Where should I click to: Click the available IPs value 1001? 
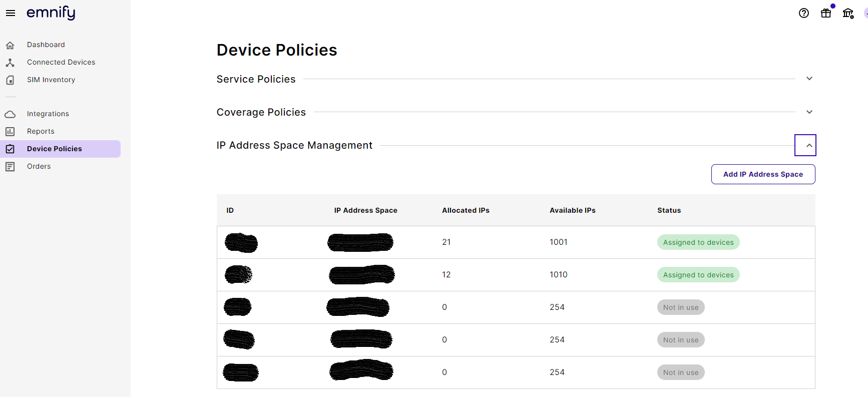559,242
